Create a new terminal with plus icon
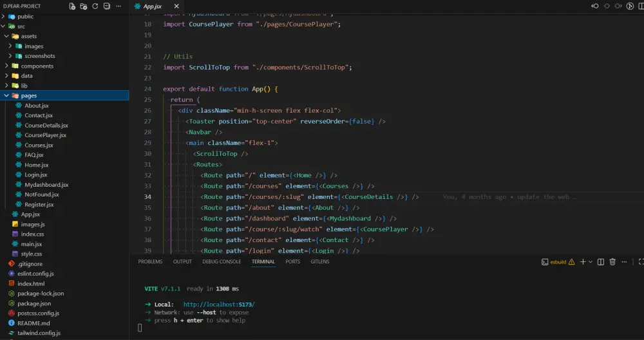 583,262
